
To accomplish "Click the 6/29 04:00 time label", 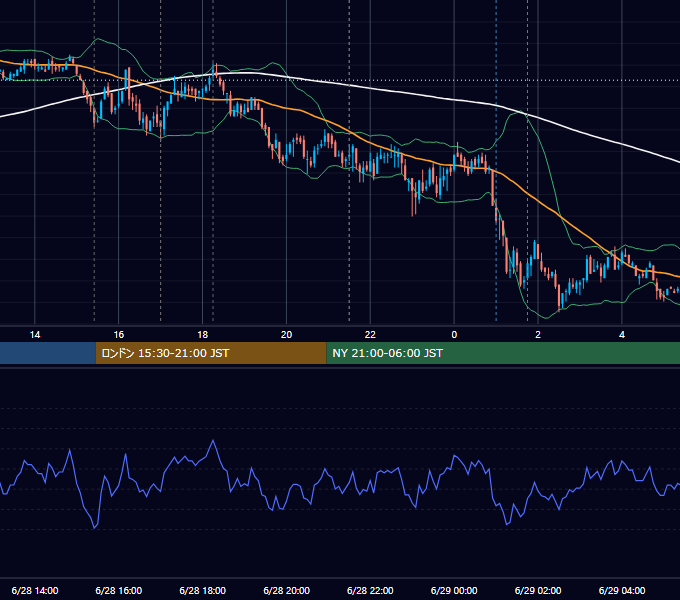I will point(622,590).
